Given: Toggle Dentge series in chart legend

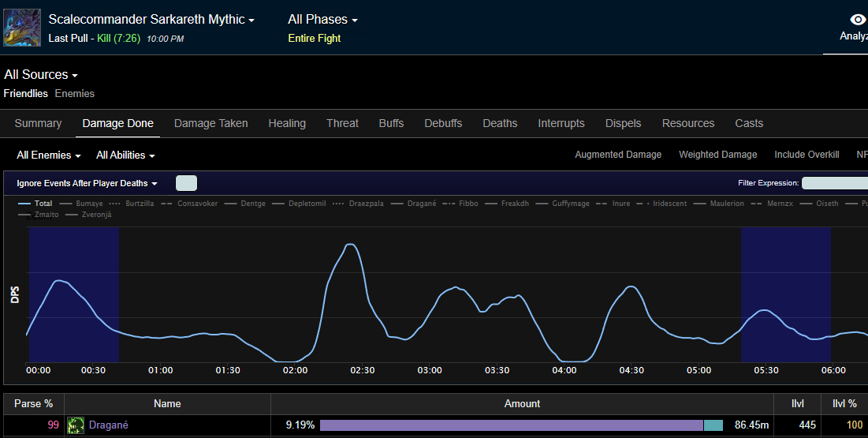Looking at the screenshot, I should pyautogui.click(x=245, y=204).
